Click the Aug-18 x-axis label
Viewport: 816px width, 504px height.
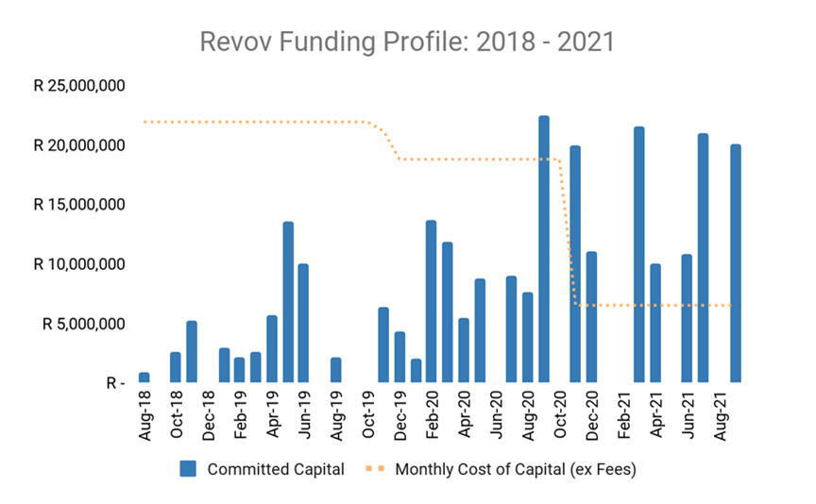[144, 415]
